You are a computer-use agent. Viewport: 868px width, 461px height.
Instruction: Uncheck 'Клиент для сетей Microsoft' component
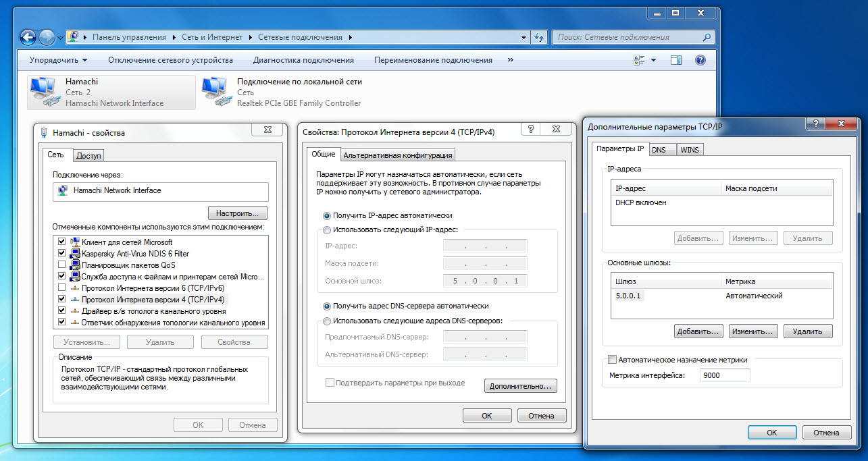[62, 242]
